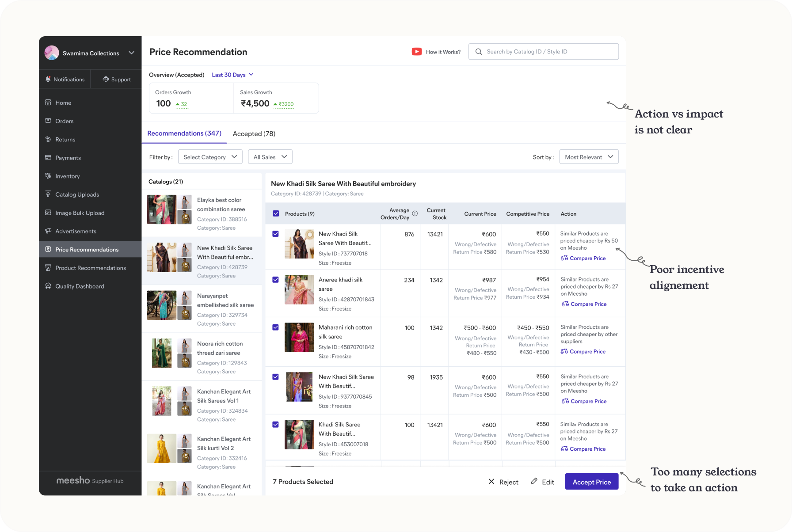The image size is (792, 532).
Task: Click Edit with pencil icon
Action: point(542,482)
